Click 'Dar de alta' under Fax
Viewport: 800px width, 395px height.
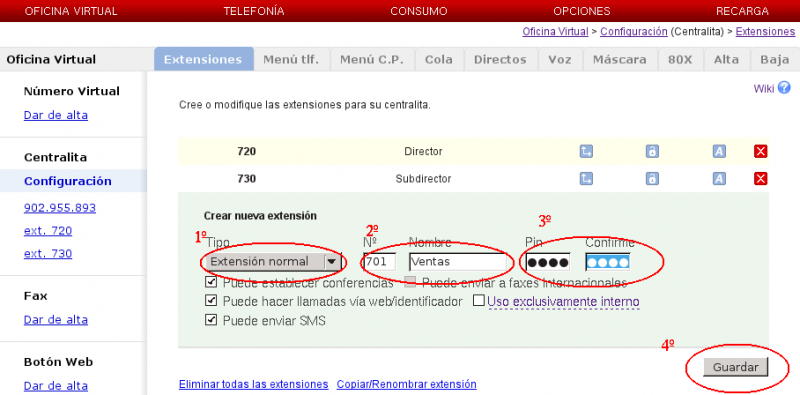pos(56,320)
